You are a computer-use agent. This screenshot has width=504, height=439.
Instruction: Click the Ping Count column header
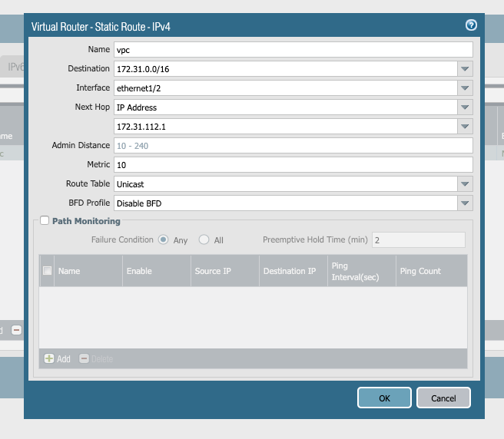coord(420,271)
